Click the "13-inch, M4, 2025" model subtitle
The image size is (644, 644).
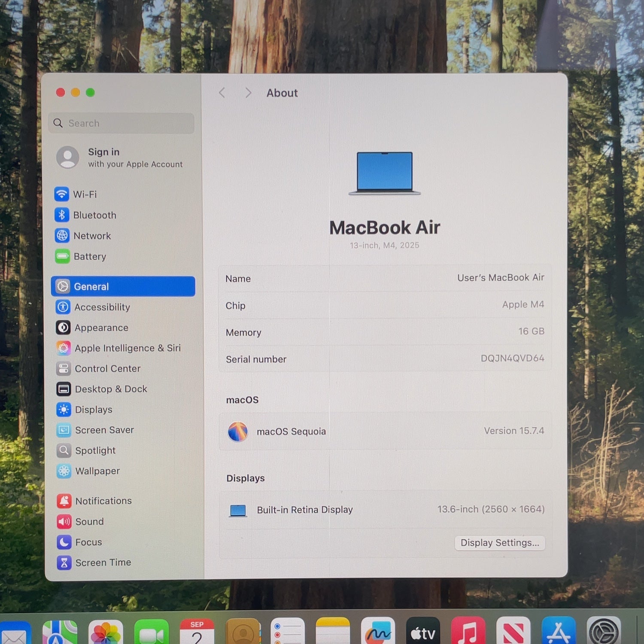click(x=384, y=245)
